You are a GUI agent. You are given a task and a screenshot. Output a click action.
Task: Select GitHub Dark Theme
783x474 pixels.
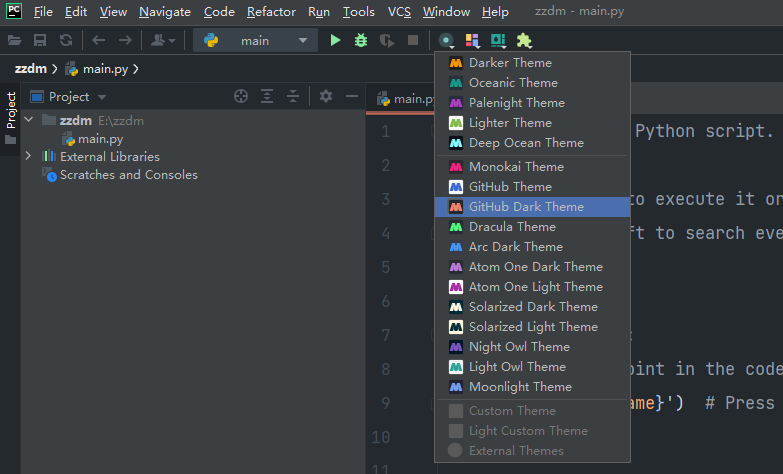(532, 207)
